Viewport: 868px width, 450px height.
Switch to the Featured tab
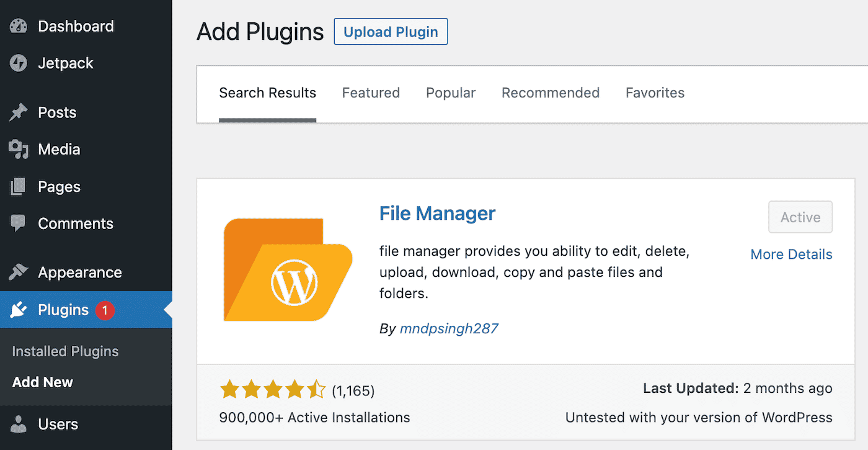click(371, 92)
